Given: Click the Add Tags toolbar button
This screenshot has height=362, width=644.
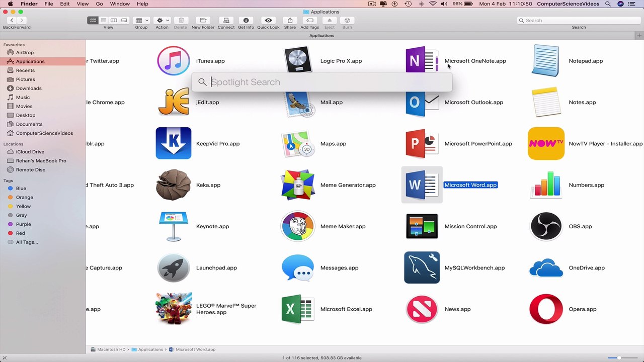Looking at the screenshot, I should point(310,20).
